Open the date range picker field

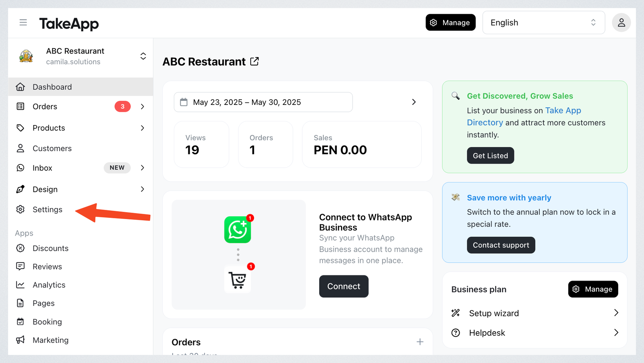click(x=263, y=102)
